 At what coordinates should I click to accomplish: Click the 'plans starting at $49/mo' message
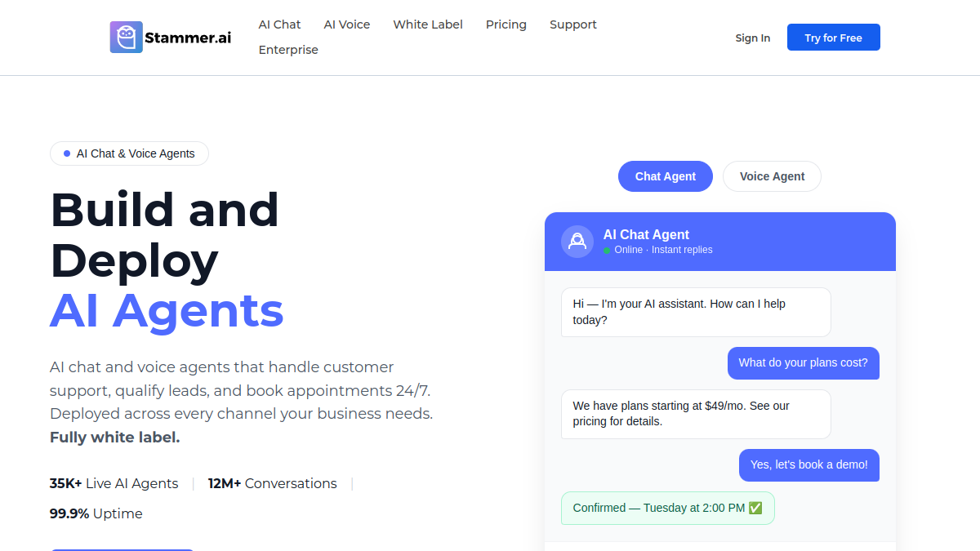point(696,414)
